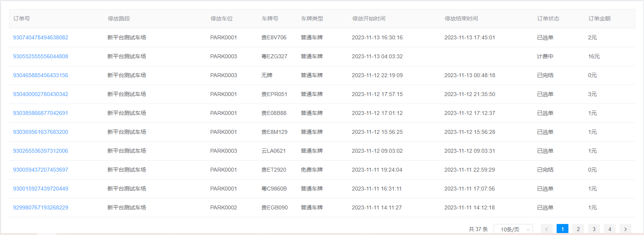Select the 粤EZG327 license plate cell

point(274,56)
